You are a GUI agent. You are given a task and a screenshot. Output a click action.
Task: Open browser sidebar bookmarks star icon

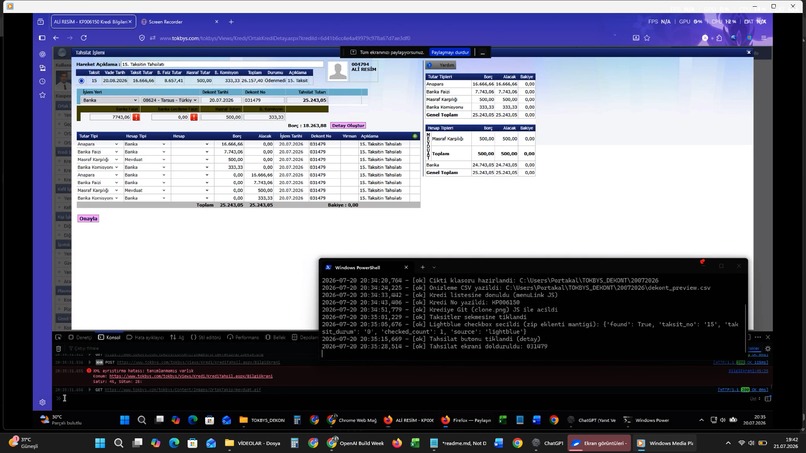[x=42, y=95]
